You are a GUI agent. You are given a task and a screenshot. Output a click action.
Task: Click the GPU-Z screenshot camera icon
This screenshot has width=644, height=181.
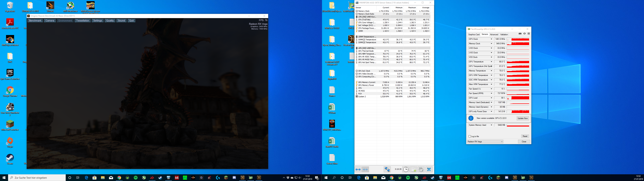(520, 34)
